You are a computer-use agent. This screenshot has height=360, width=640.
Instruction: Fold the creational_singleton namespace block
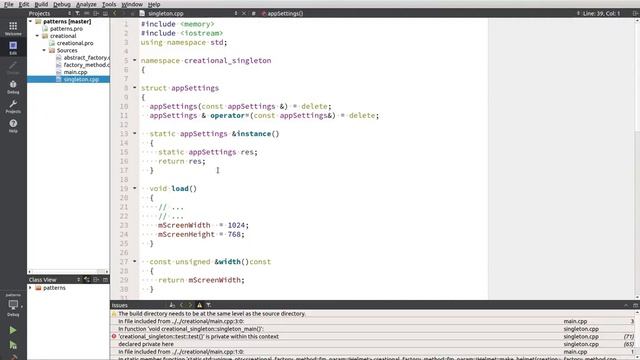coord(135,60)
